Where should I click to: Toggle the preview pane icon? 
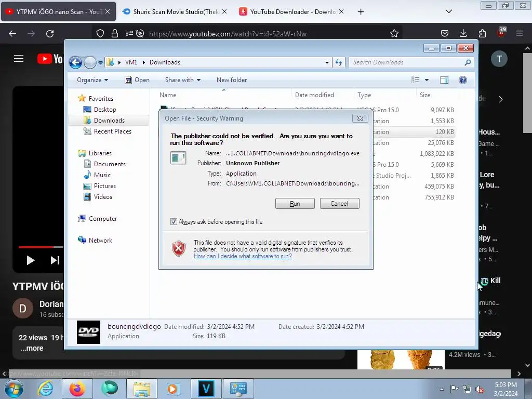[444, 80]
